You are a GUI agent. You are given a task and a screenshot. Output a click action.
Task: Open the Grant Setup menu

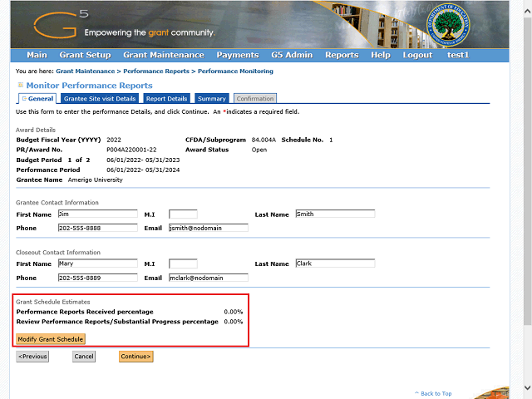[x=85, y=55]
